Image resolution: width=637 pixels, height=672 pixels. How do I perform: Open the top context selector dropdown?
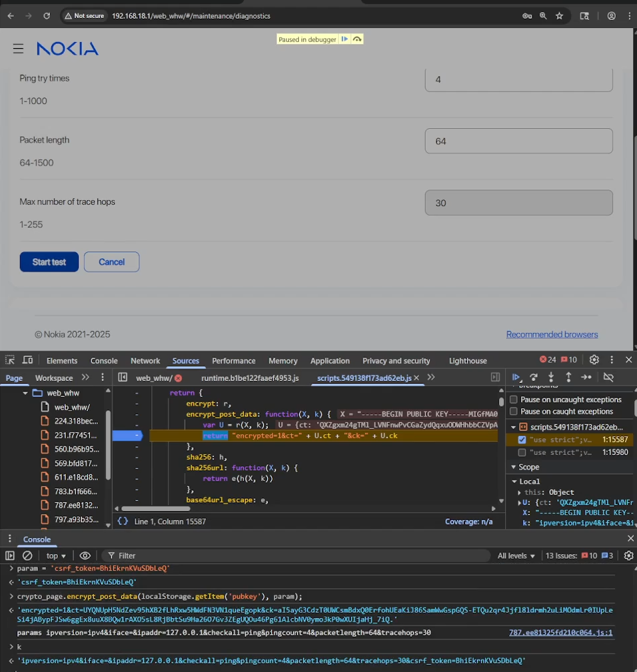point(56,556)
